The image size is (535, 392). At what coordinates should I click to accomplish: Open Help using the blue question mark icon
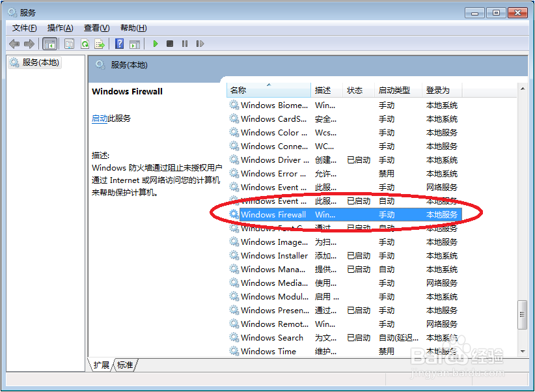pos(121,44)
